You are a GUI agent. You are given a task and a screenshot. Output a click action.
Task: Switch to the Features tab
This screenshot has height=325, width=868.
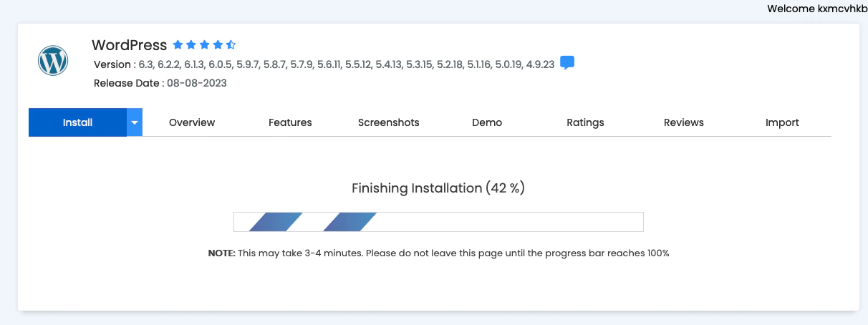[x=290, y=122]
